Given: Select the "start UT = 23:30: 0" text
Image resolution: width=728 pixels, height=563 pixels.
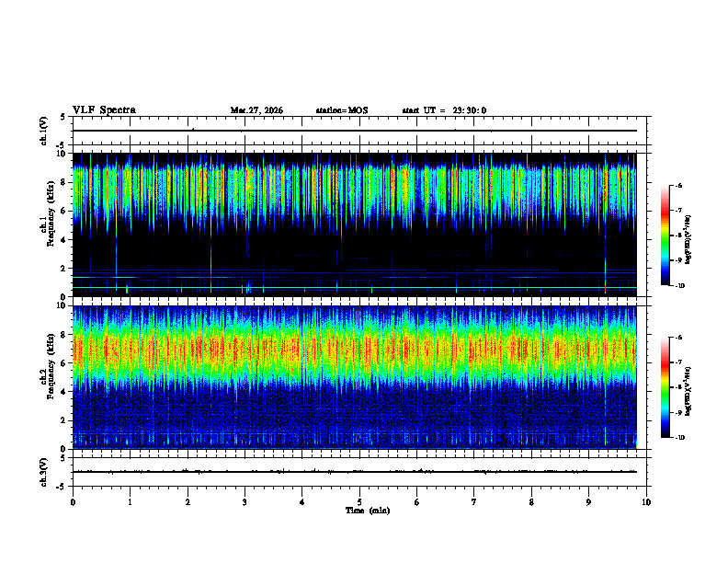Looking at the screenshot, I should point(444,110).
